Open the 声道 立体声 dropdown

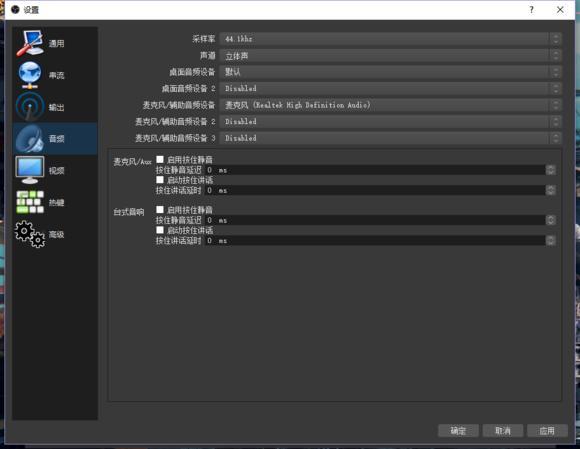point(390,55)
